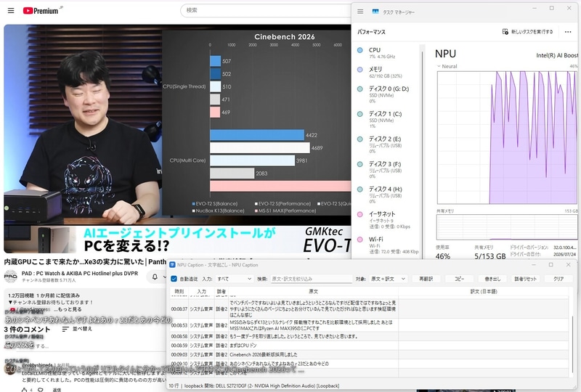Click the NPU Caption title bar app icon
The width and height of the screenshot is (581, 392).
tap(172, 265)
